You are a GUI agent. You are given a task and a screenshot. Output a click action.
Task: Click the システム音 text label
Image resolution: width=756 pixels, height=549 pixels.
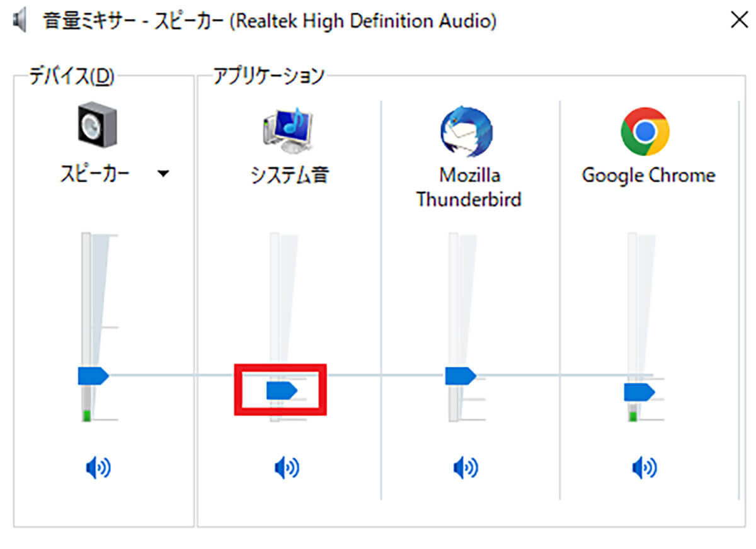click(x=289, y=174)
